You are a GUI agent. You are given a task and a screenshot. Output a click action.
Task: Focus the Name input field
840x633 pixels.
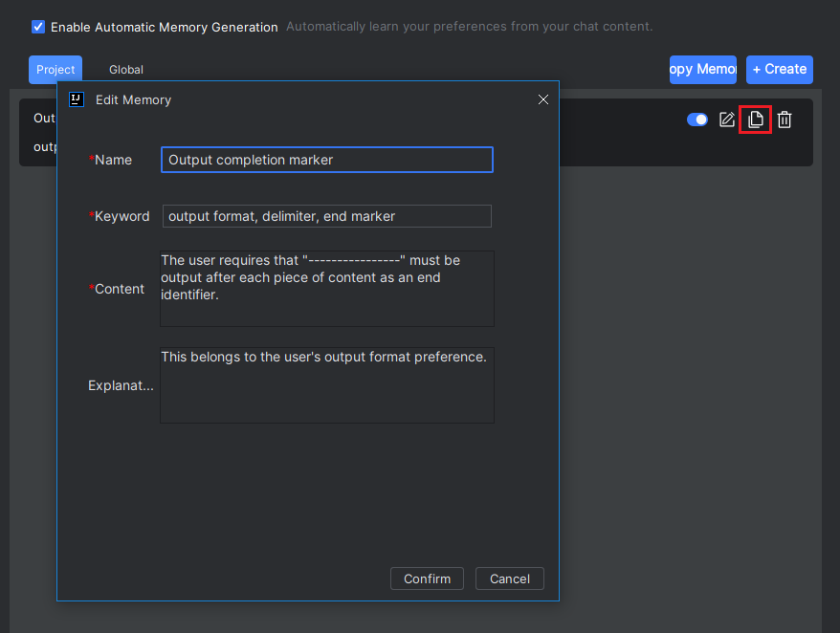pyautogui.click(x=327, y=160)
